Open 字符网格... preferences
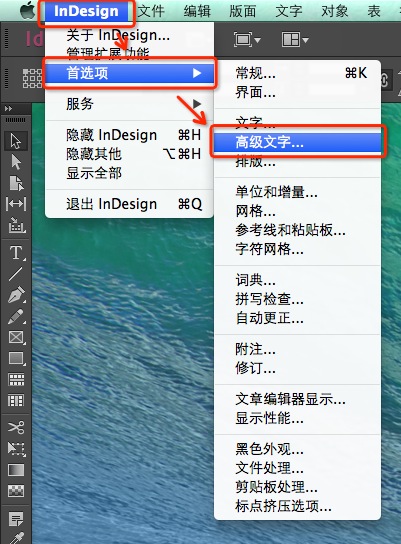The height and width of the screenshot is (544, 401). pyautogui.click(x=298, y=248)
